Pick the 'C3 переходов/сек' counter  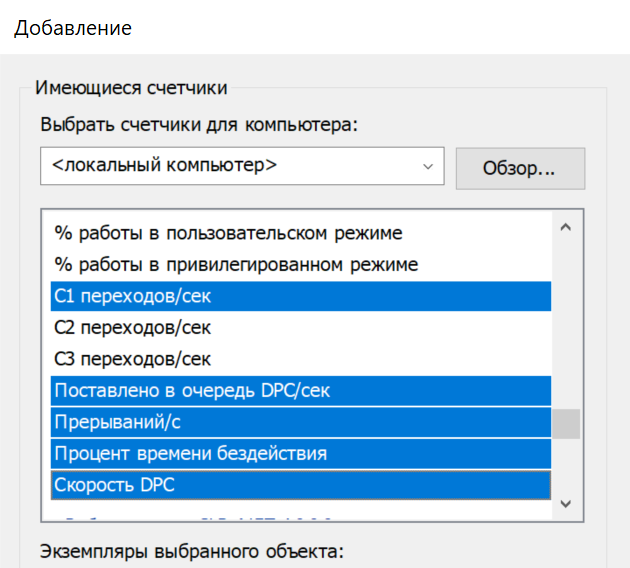coord(132,358)
